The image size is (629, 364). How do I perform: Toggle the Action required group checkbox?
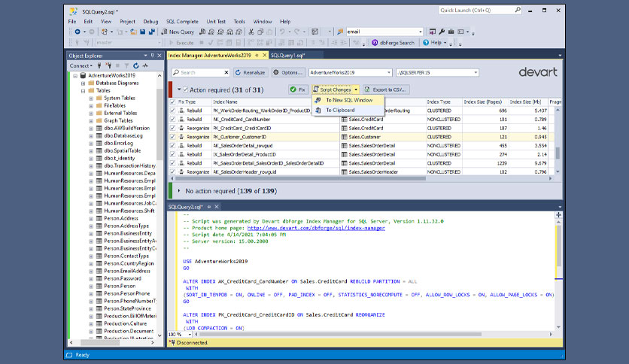pyautogui.click(x=185, y=89)
